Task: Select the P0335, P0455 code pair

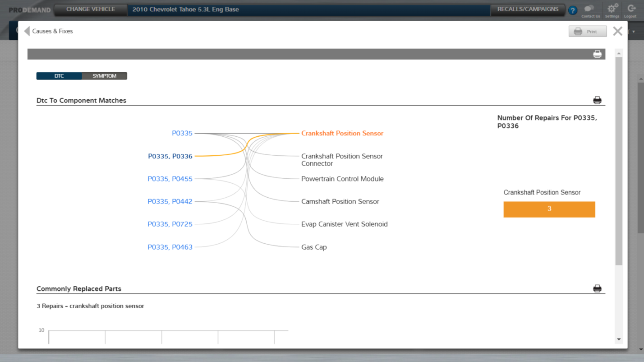Action: click(x=170, y=179)
